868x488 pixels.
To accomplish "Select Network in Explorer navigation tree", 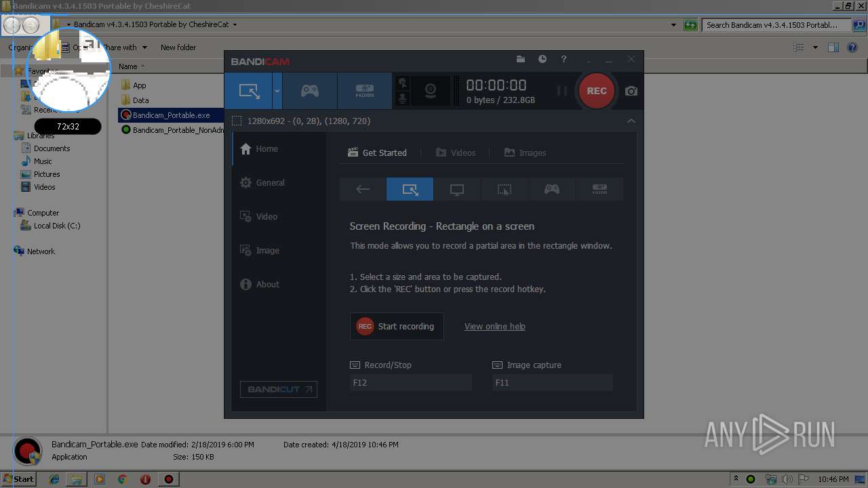I will [x=35, y=251].
